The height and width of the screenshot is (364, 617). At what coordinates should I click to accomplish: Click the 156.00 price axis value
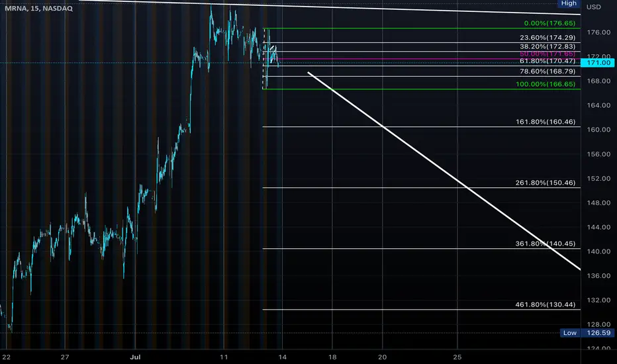pyautogui.click(x=598, y=154)
